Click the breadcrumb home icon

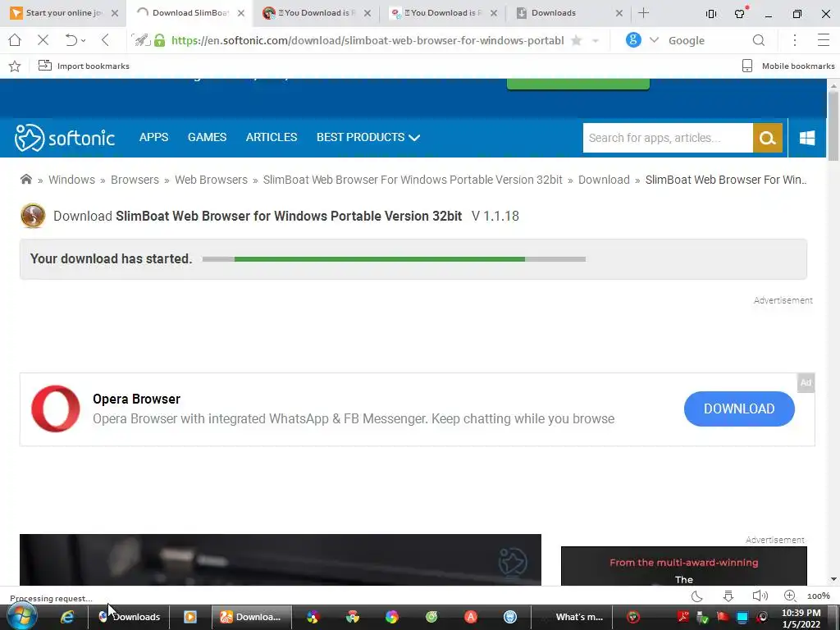point(25,179)
